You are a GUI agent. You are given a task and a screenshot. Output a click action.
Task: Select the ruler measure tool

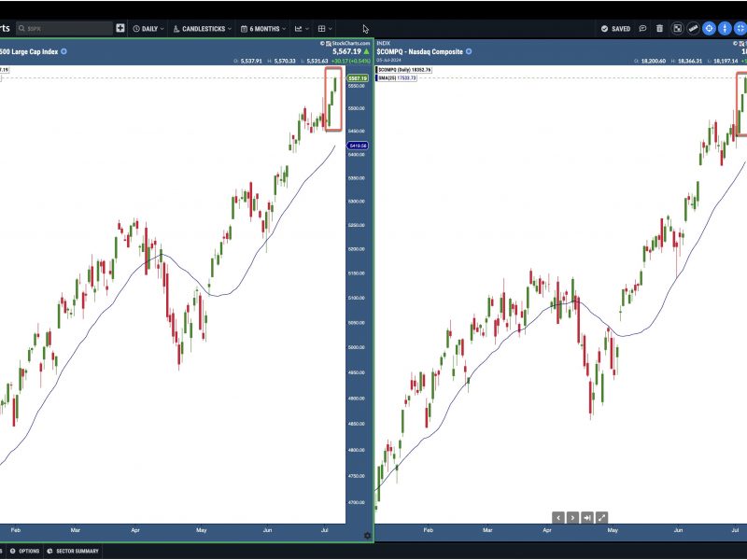(693, 29)
